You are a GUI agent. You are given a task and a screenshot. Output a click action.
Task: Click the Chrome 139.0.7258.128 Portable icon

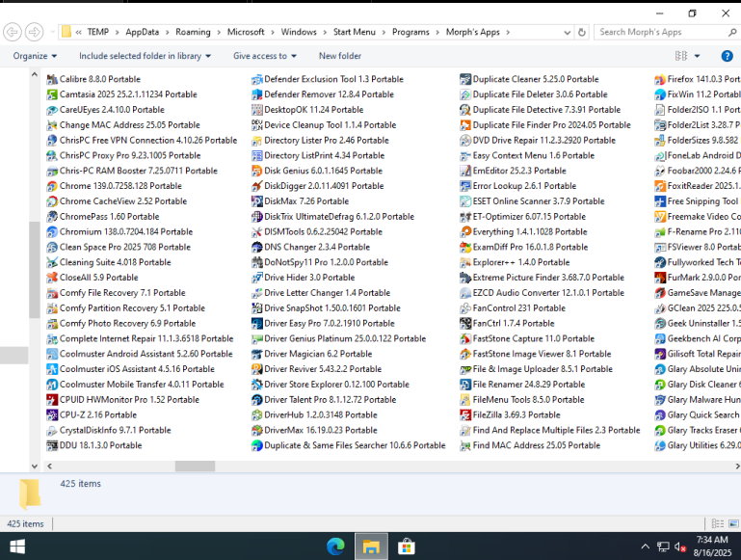click(x=52, y=186)
